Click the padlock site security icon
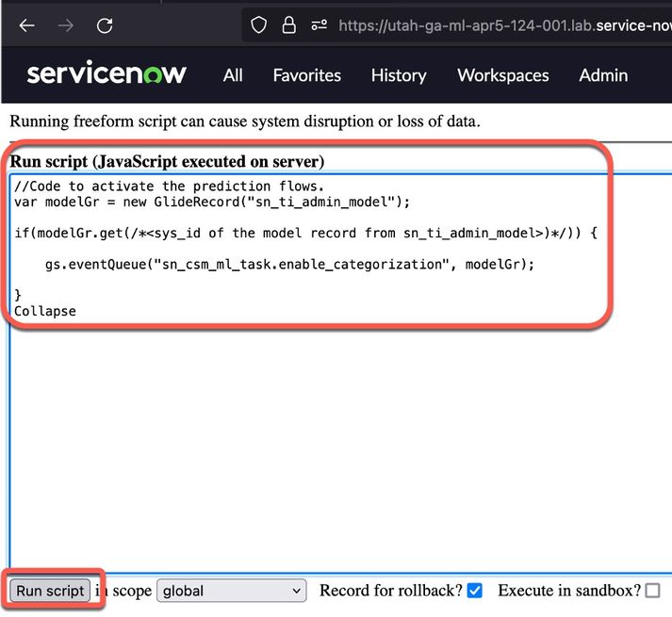Image resolution: width=672 pixels, height=617 pixels. click(x=288, y=25)
